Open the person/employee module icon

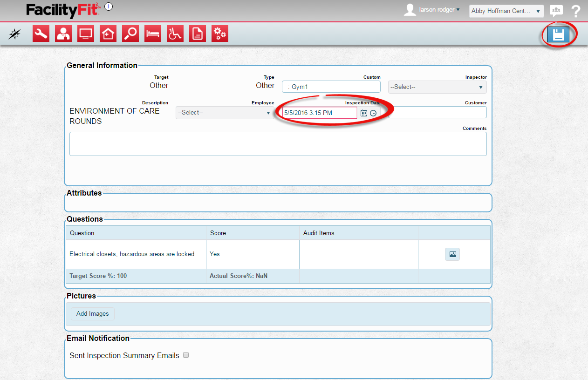point(63,34)
